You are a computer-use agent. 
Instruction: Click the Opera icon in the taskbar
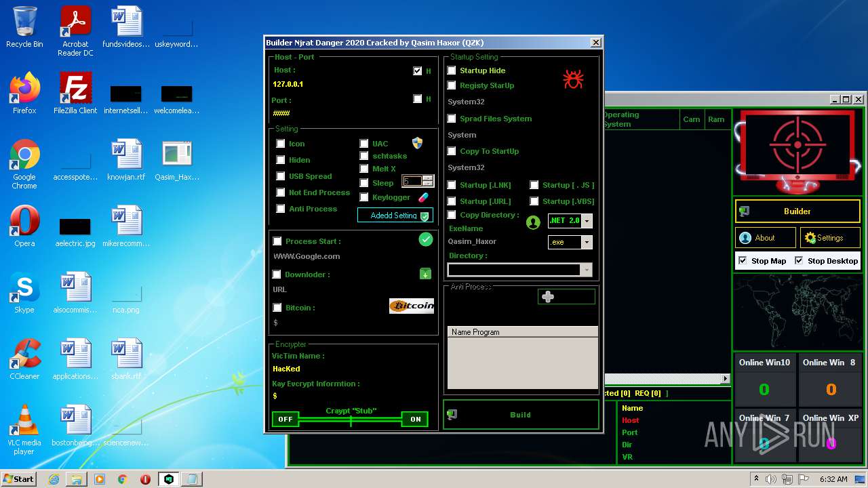pyautogui.click(x=145, y=479)
